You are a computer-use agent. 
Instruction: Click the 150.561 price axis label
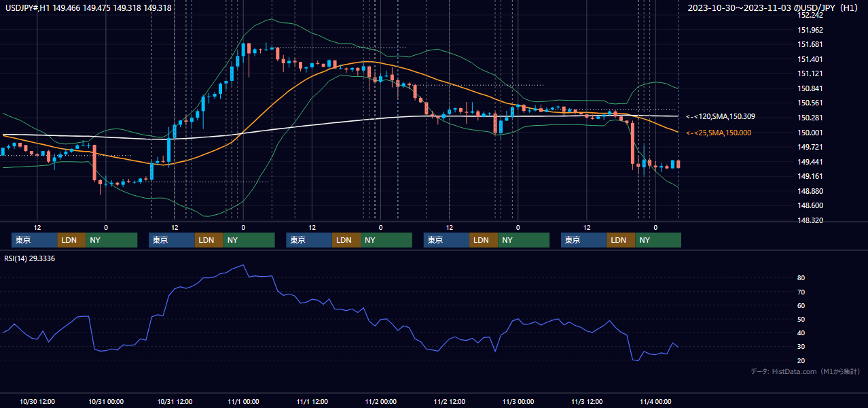tap(810, 103)
